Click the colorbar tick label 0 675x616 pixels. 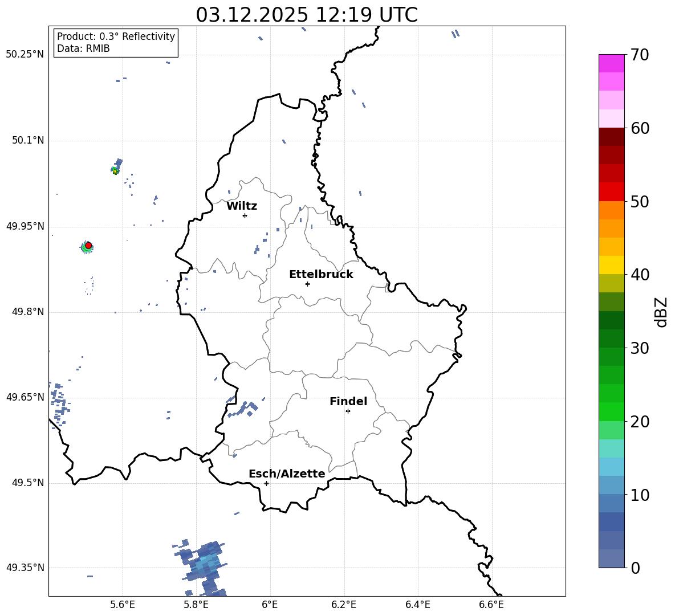click(x=635, y=568)
